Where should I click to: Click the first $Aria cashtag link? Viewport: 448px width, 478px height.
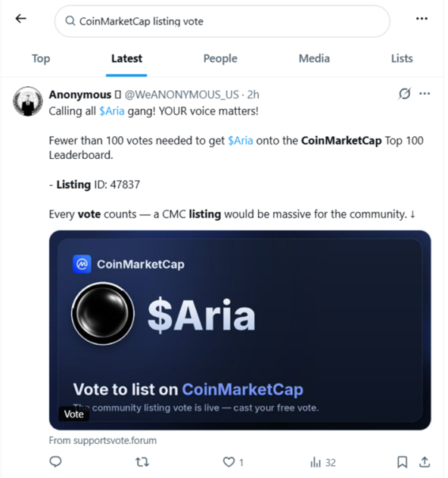112,111
